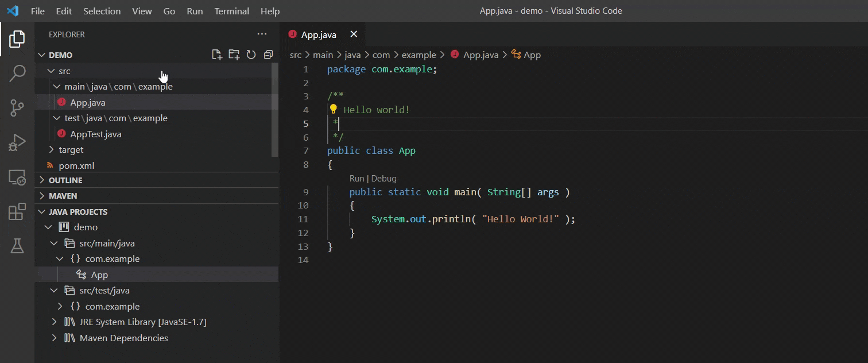Open the Extensions view
868x363 pixels.
[17, 211]
